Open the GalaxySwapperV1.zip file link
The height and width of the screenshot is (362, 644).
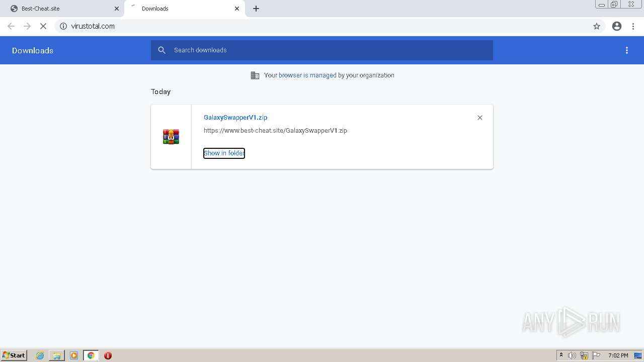pyautogui.click(x=235, y=118)
